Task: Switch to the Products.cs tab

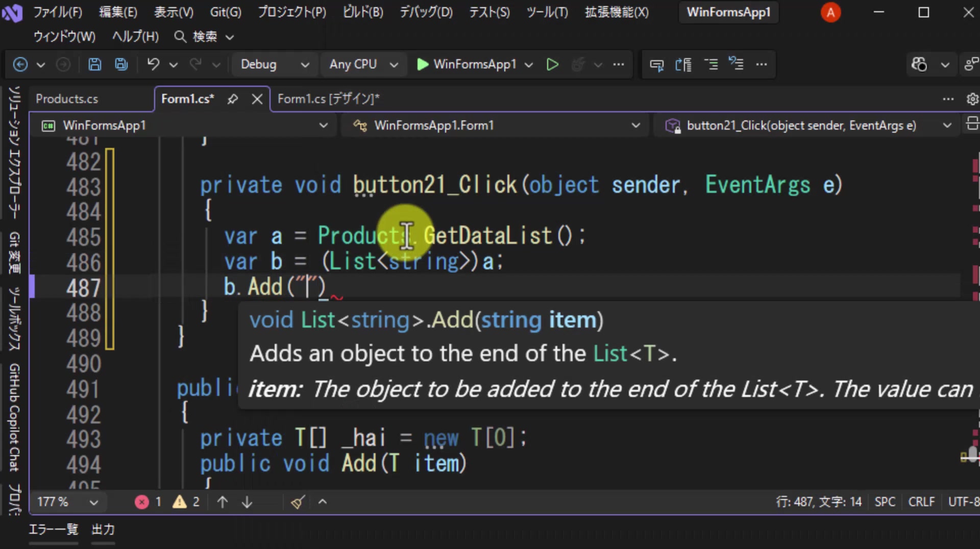Action: (67, 99)
